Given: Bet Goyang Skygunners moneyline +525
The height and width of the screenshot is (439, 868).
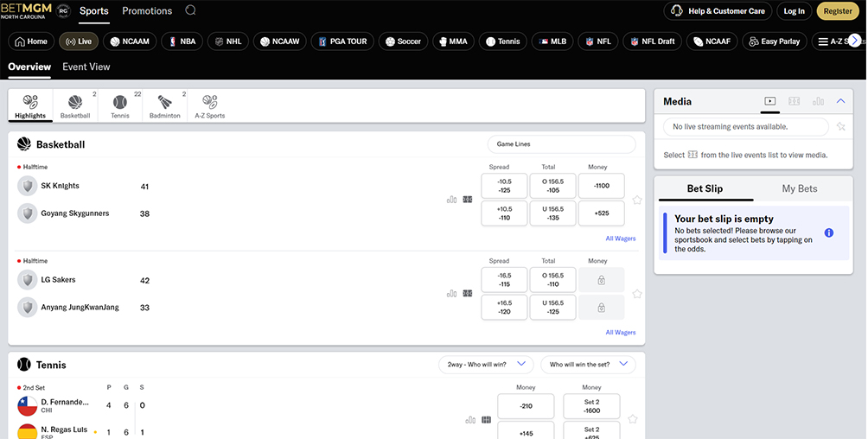Looking at the screenshot, I should tap(602, 213).
